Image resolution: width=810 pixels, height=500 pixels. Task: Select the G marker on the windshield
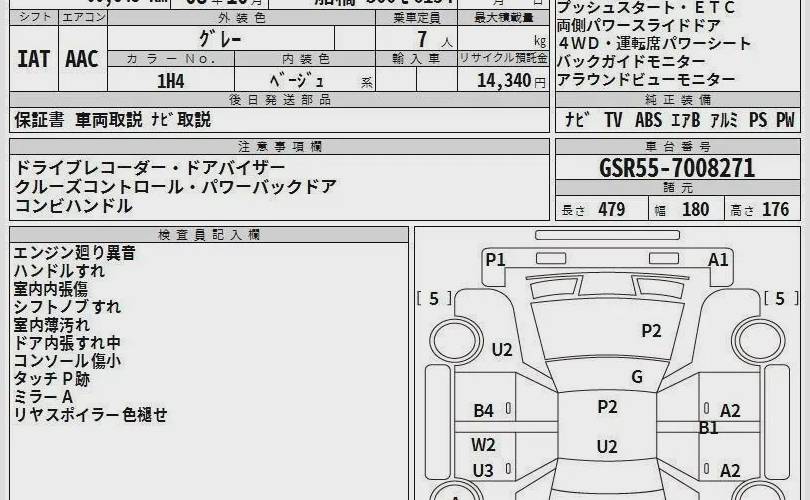[x=636, y=377]
